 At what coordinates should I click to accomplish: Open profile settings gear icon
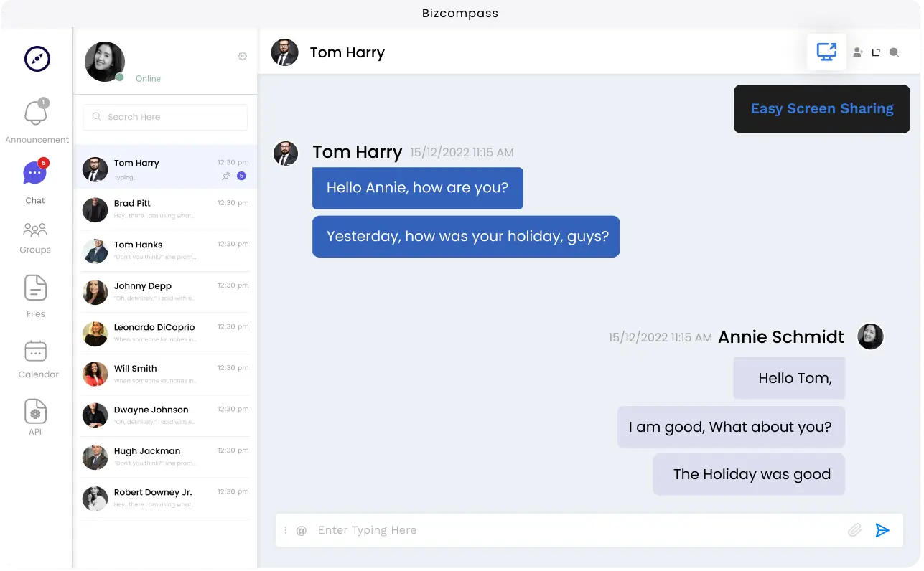click(243, 56)
